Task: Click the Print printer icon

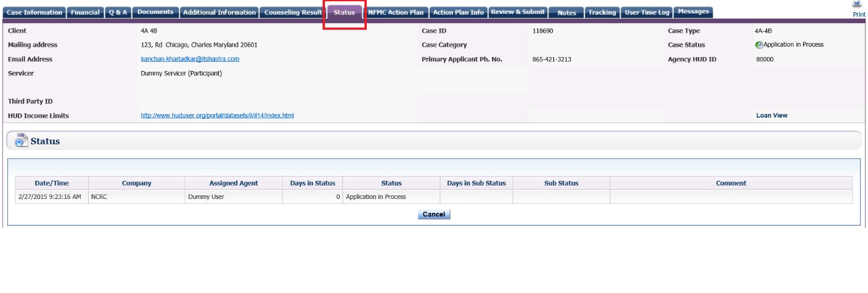Action: tap(858, 4)
